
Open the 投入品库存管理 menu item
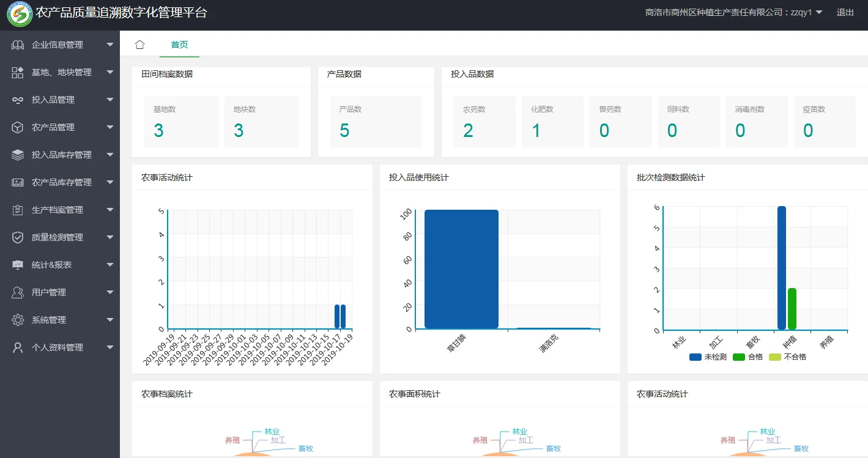tap(60, 155)
